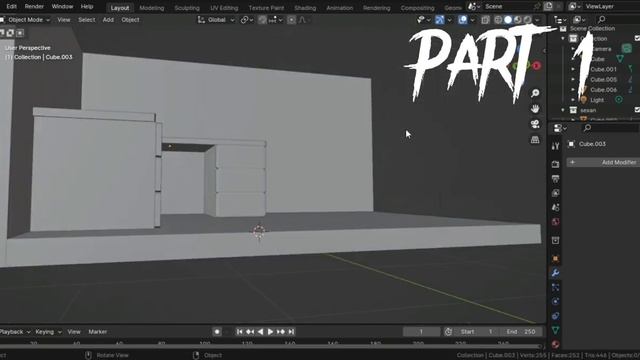The image size is (640, 360).
Task: Expand the Light outliner row
Action: tap(573, 100)
